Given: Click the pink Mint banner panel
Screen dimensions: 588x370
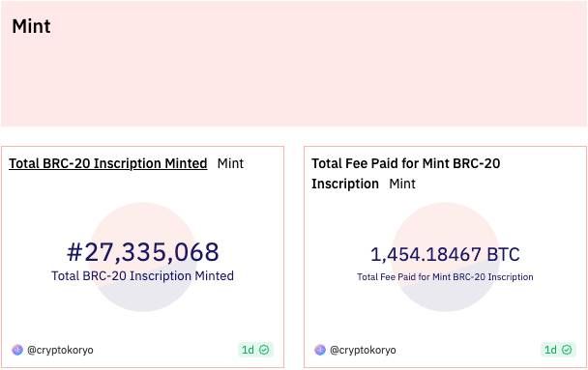Looking at the screenshot, I should 294,63.
